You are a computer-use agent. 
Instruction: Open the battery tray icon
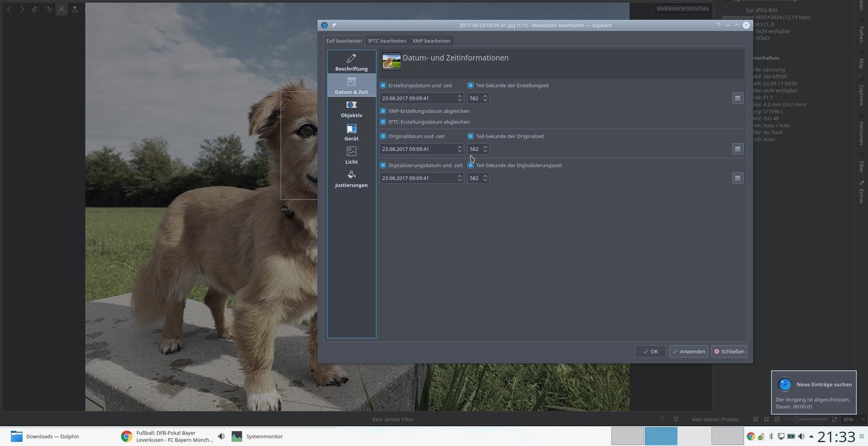point(791,437)
